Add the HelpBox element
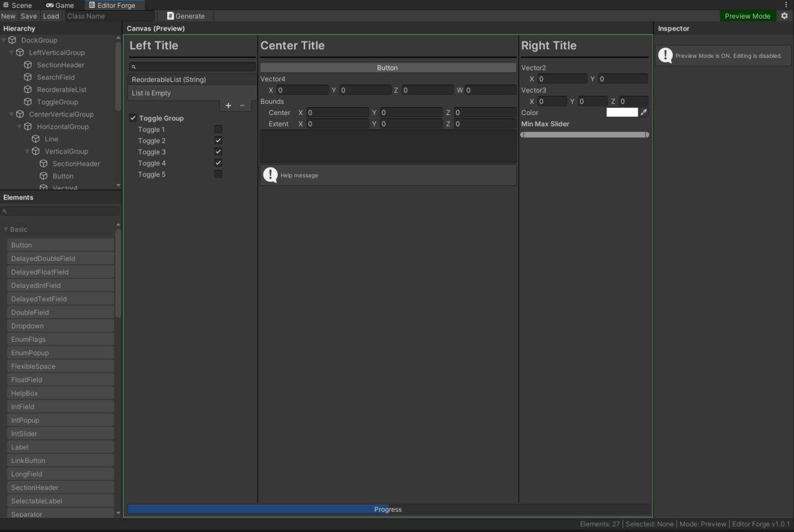The width and height of the screenshot is (794, 532). (x=61, y=393)
